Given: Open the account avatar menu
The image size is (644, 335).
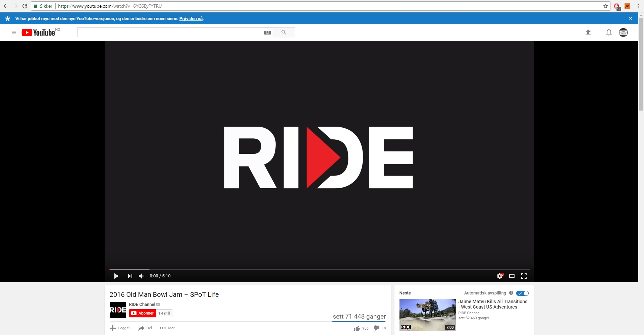Looking at the screenshot, I should 623,32.
